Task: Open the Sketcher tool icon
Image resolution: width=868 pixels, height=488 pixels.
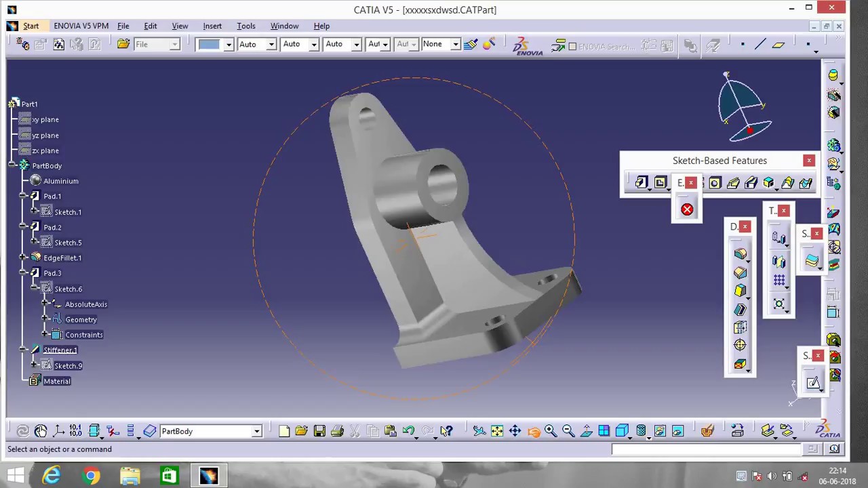Action: click(812, 383)
